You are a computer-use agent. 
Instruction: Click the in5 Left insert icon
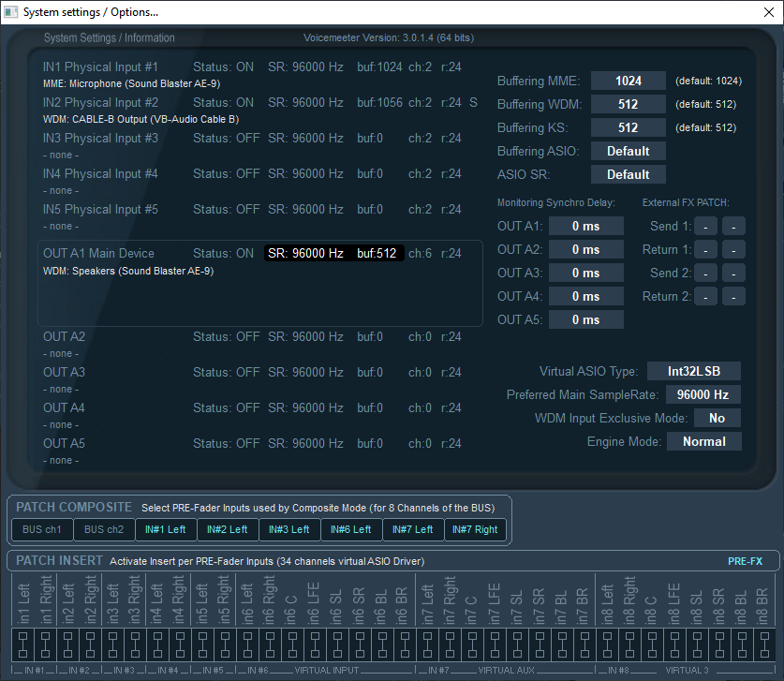click(203, 645)
